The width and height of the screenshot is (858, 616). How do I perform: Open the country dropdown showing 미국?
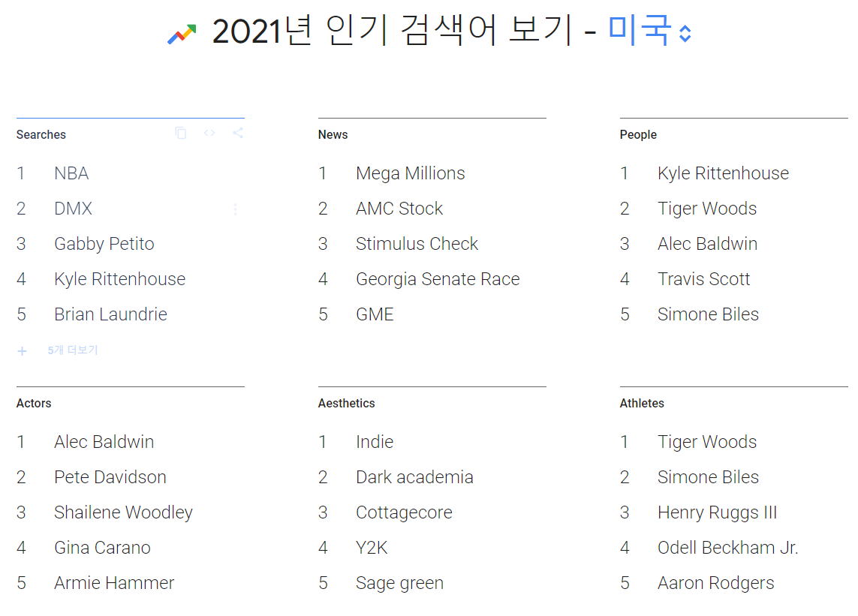pyautogui.click(x=649, y=30)
